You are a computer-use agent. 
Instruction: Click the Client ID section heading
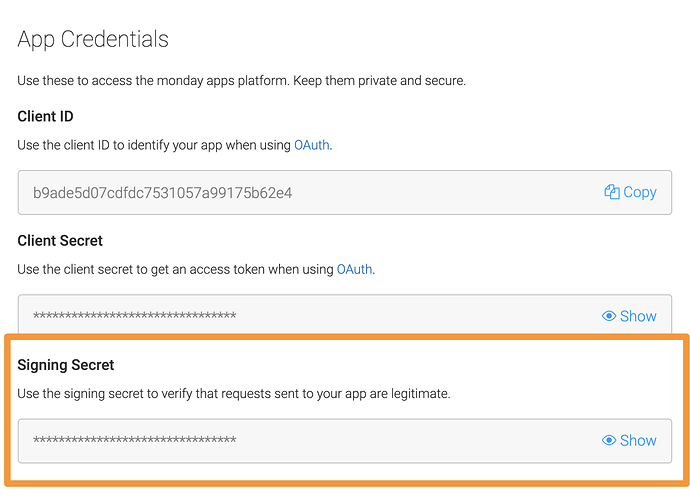pyautogui.click(x=45, y=116)
